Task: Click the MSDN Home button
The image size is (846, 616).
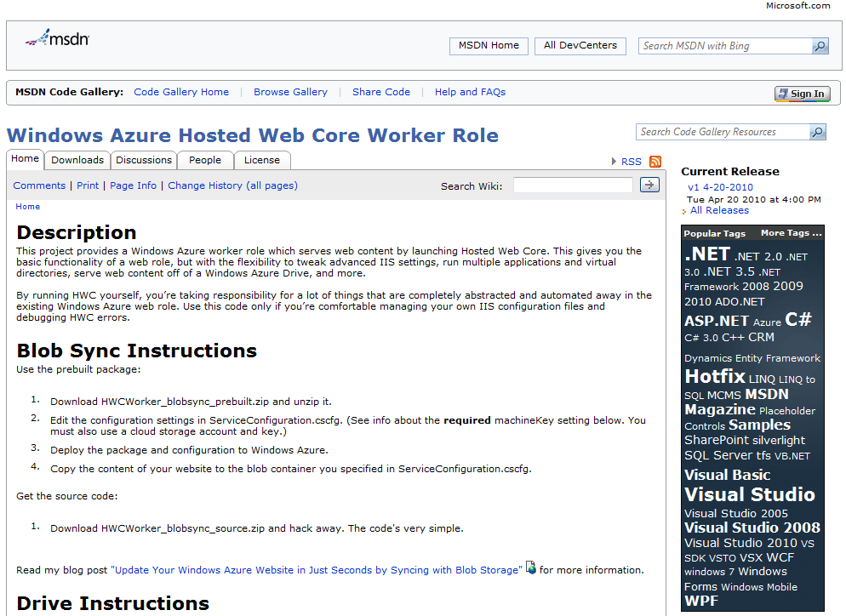Action: coord(489,46)
